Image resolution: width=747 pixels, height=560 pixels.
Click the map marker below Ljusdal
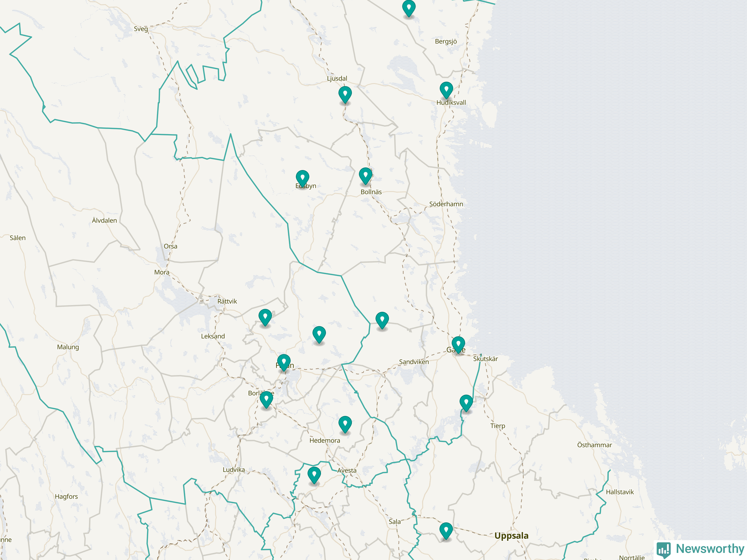click(345, 94)
